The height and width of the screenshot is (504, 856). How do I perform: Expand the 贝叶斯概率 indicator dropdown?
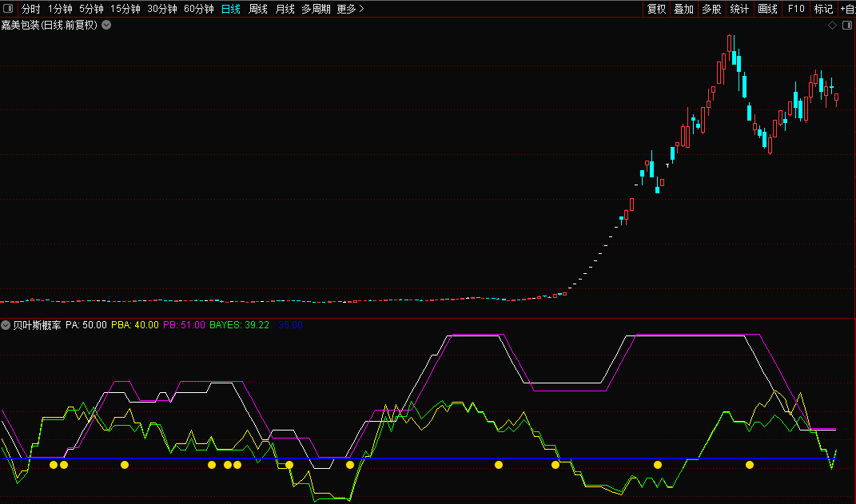tap(6, 326)
